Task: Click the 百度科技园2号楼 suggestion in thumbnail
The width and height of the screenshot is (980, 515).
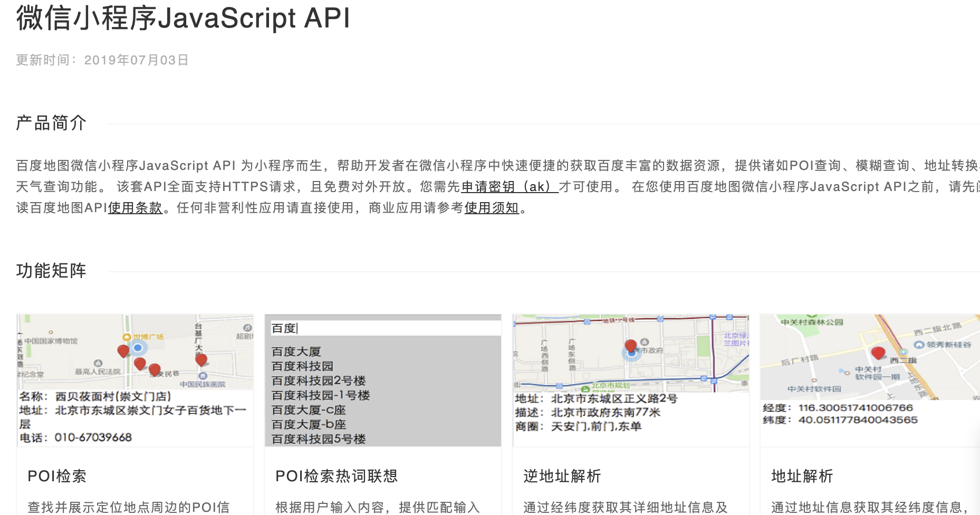Action: click(319, 380)
